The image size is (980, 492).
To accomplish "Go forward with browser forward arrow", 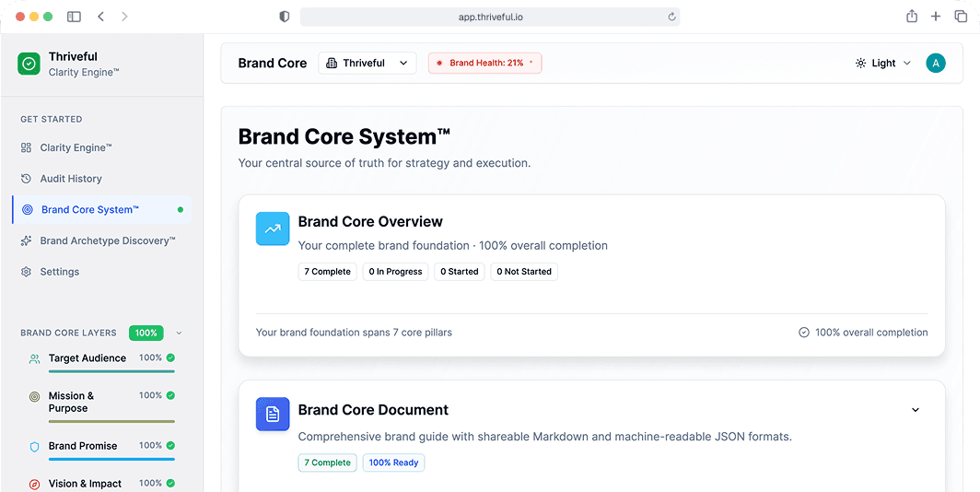I will (x=124, y=17).
